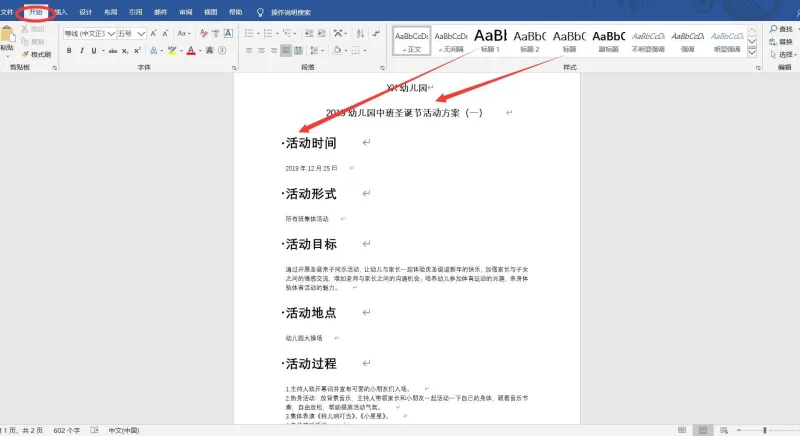
Task: Click the Cut scissors icon
Action: pyautogui.click(x=24, y=29)
